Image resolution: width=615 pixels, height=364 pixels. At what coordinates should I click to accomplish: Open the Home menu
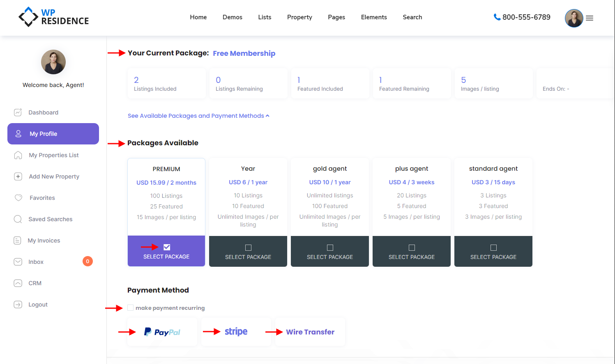[x=198, y=17]
